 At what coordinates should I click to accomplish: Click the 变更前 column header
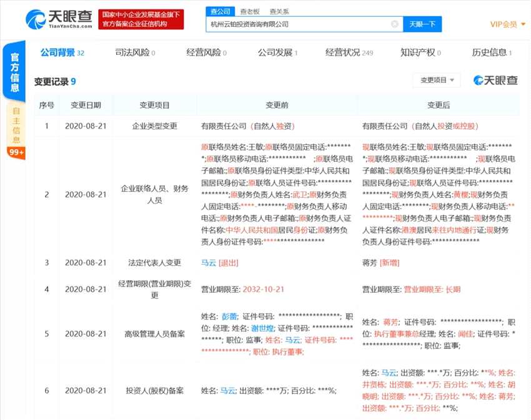coord(277,105)
